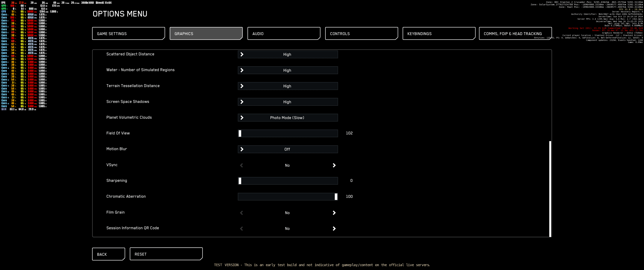644x270 pixels.
Task: Click Film Grain right arrow
Action: pyautogui.click(x=334, y=213)
